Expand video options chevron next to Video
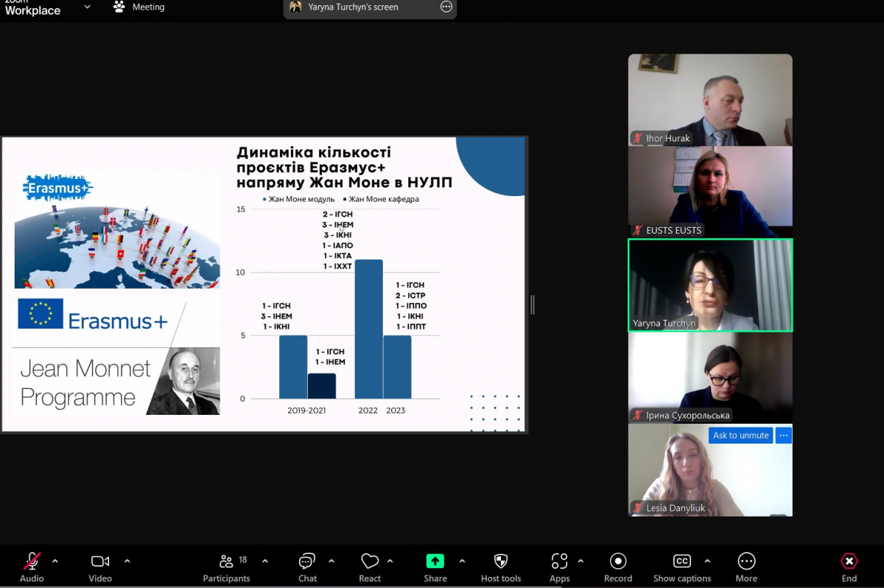Screen dimensions: 884x588 click(x=127, y=561)
